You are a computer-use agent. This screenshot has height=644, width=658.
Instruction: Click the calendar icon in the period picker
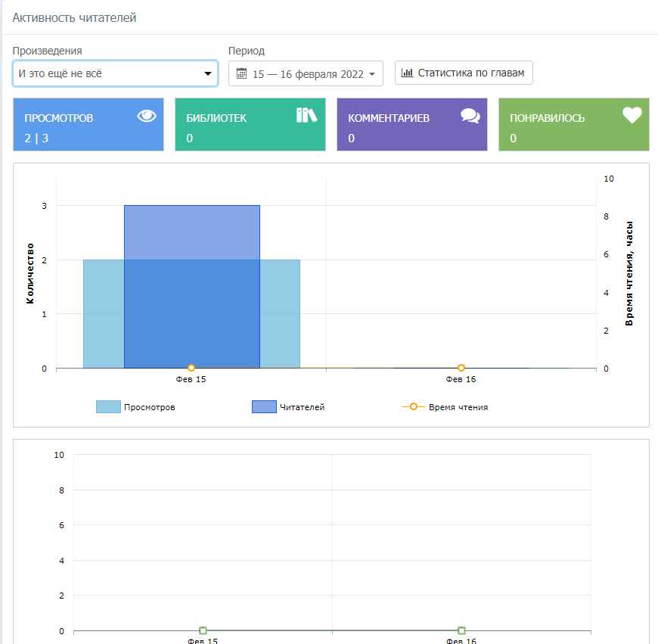(242, 73)
